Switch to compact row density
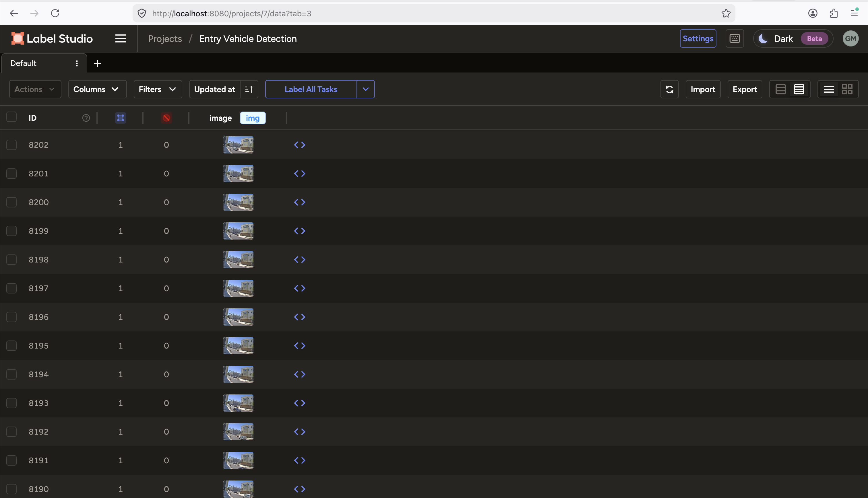The image size is (868, 498). pyautogui.click(x=799, y=89)
